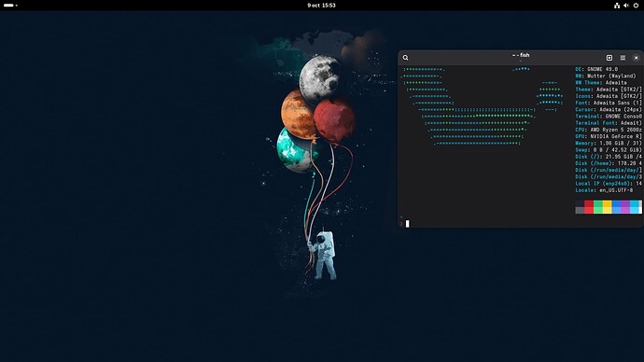The image size is (644, 362).
Task: Open the terminal's main hamburger menu
Action: coord(623,58)
